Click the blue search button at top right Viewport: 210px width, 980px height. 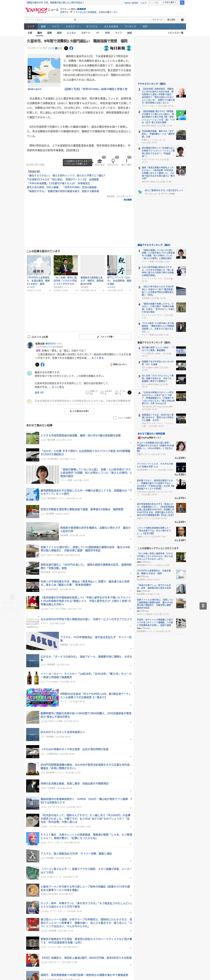[182, 3]
